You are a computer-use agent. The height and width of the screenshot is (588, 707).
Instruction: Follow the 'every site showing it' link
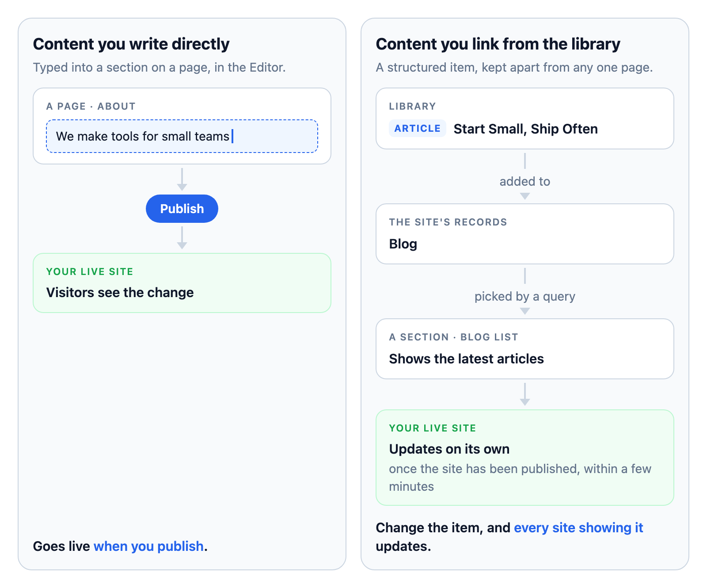tap(578, 528)
